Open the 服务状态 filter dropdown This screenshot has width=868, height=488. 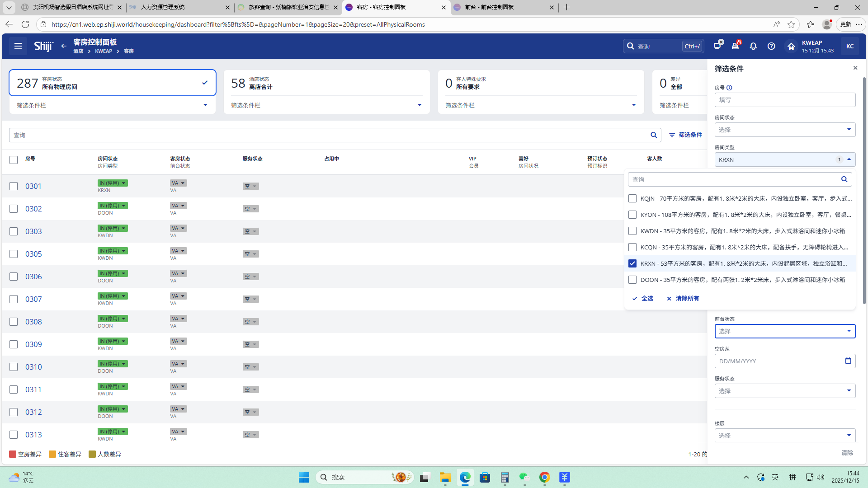tap(785, 391)
